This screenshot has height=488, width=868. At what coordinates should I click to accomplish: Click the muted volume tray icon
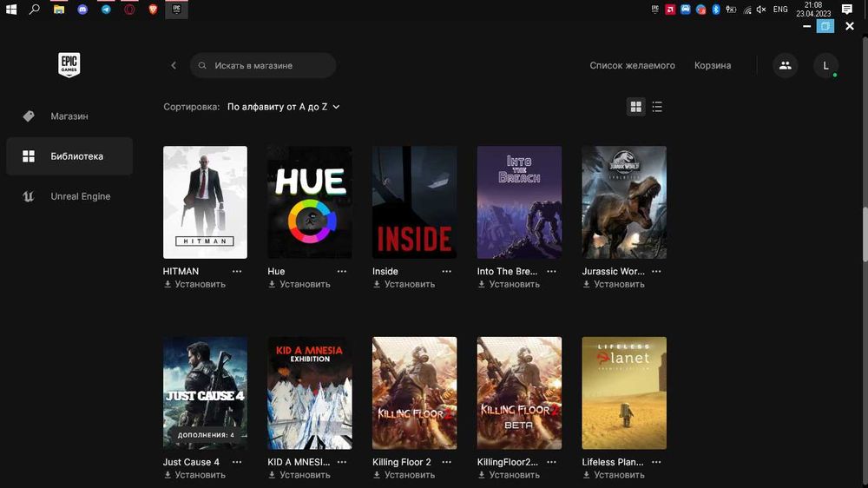point(761,10)
